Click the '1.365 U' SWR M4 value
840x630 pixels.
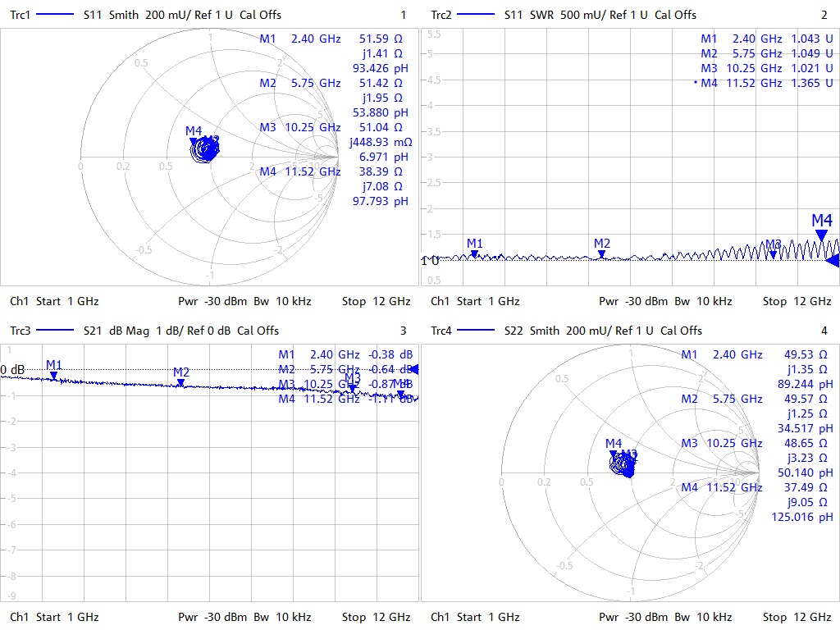812,83
